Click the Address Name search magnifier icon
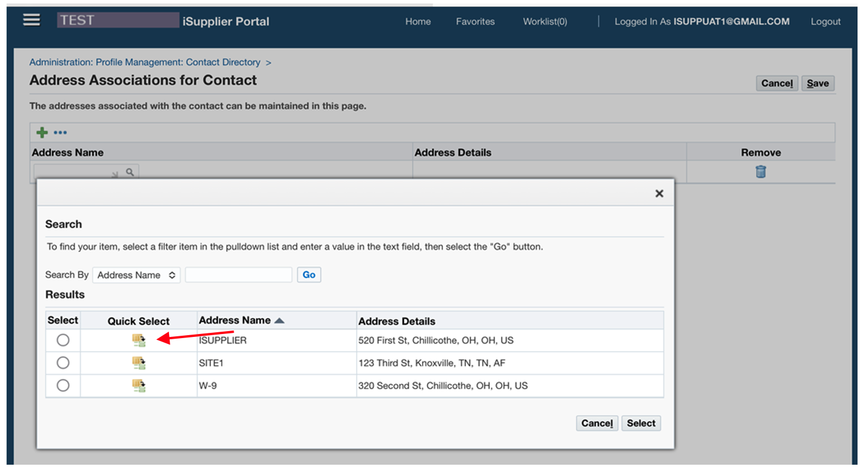The image size is (868, 474). (130, 172)
